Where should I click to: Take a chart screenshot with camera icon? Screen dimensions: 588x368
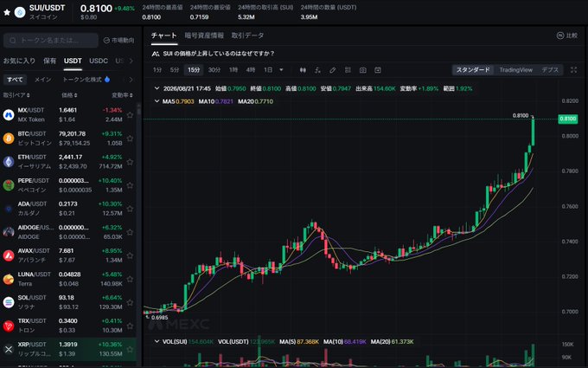(x=362, y=70)
